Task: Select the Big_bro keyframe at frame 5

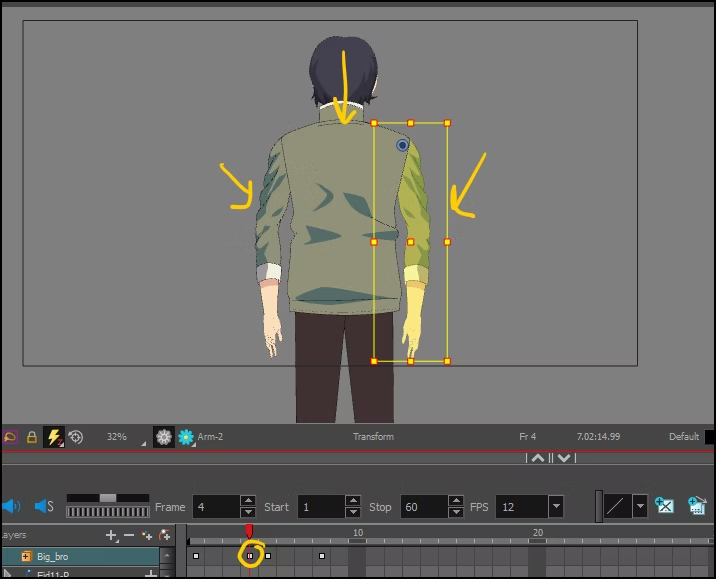Action: point(268,556)
